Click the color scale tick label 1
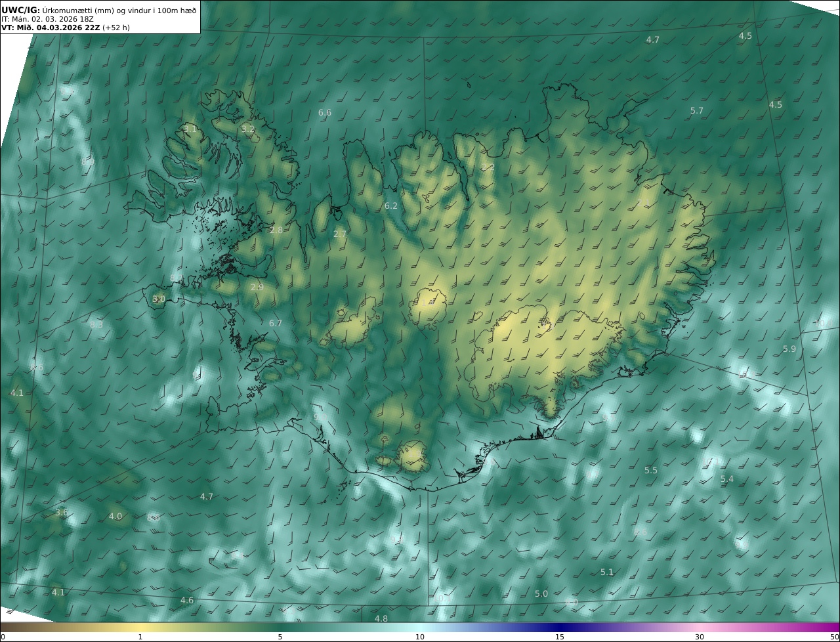 (140, 637)
